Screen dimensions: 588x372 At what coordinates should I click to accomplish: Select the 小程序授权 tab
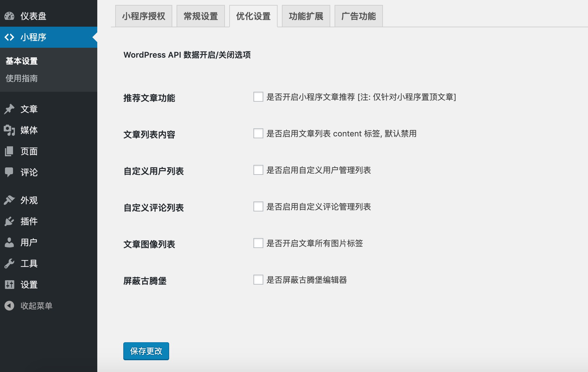[143, 16]
